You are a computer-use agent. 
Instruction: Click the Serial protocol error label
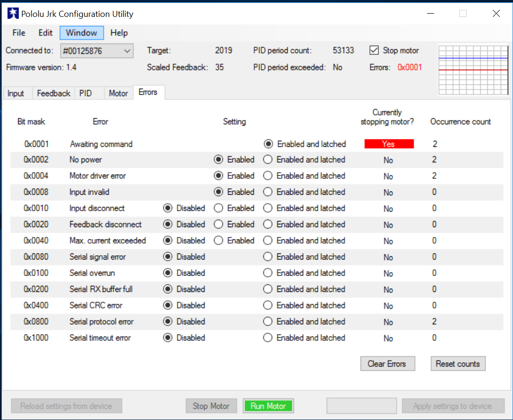pos(101,321)
